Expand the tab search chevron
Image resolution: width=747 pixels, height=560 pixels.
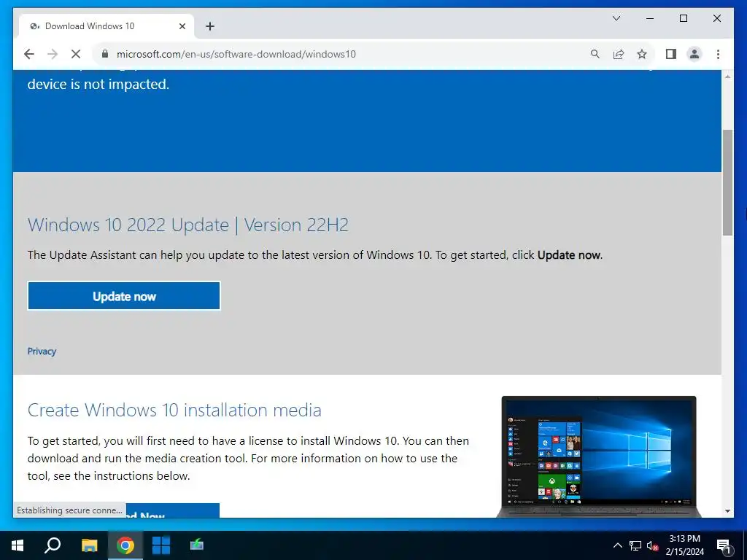click(x=616, y=18)
